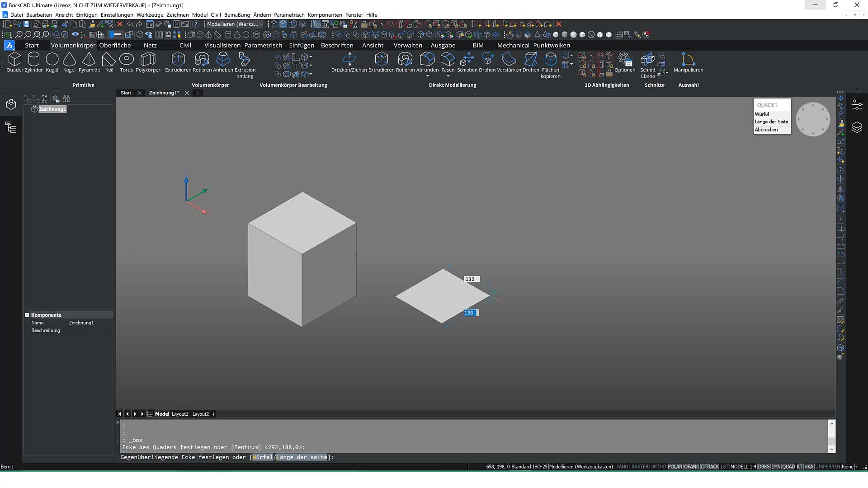Viewport: 868px width, 488px height.
Task: Add new layout plus button
Action: point(213,414)
